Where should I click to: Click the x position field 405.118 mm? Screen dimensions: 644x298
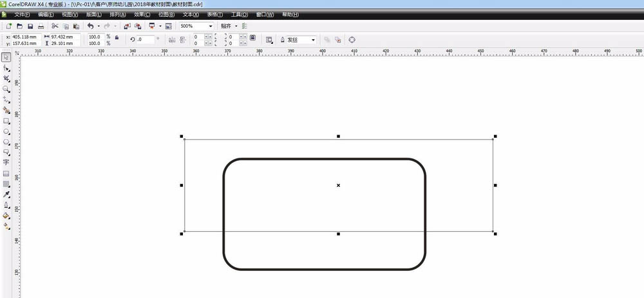(x=26, y=37)
